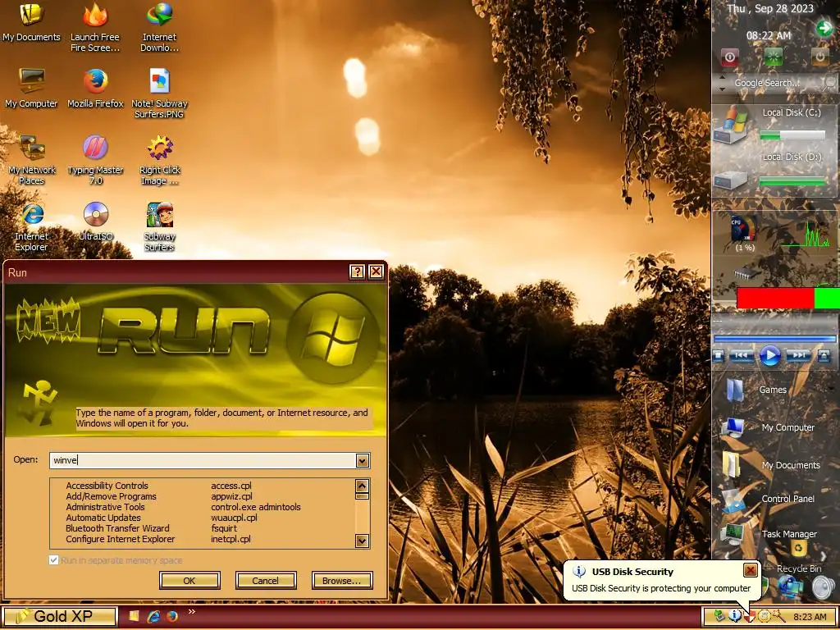Click Local Disk (D:) usage bar

(792, 182)
